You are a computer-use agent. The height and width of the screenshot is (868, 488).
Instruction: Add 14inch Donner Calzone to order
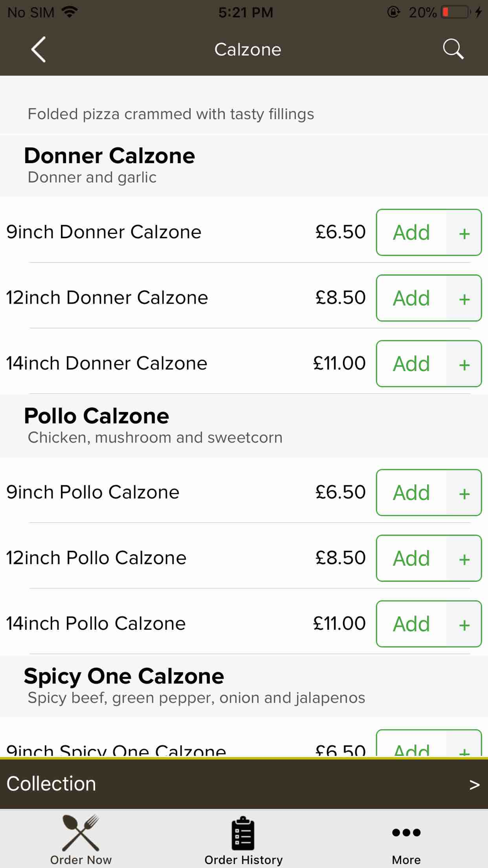[x=411, y=364]
